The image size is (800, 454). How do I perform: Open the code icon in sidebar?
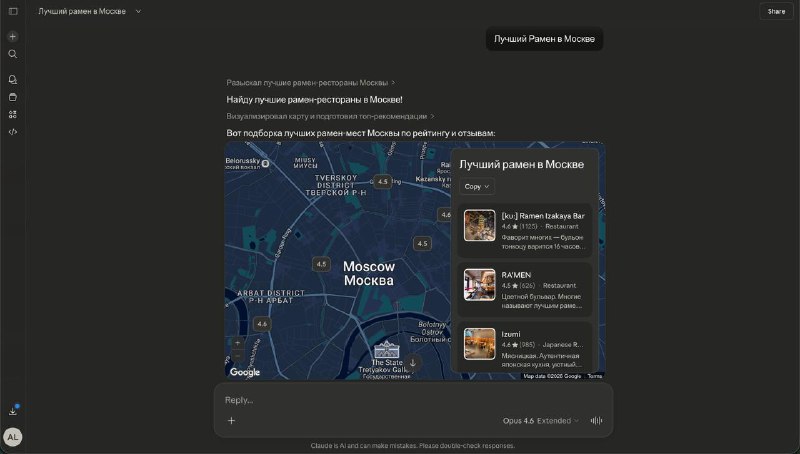click(x=13, y=131)
